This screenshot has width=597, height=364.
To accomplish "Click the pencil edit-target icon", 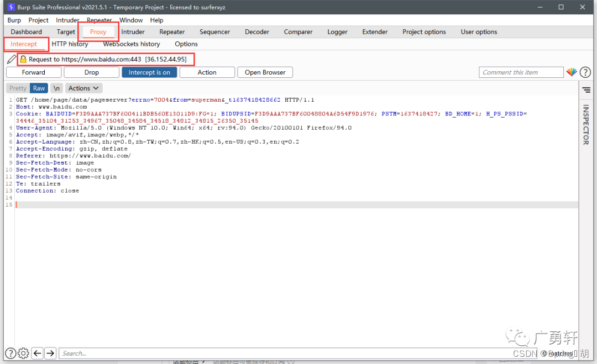I will click(12, 59).
